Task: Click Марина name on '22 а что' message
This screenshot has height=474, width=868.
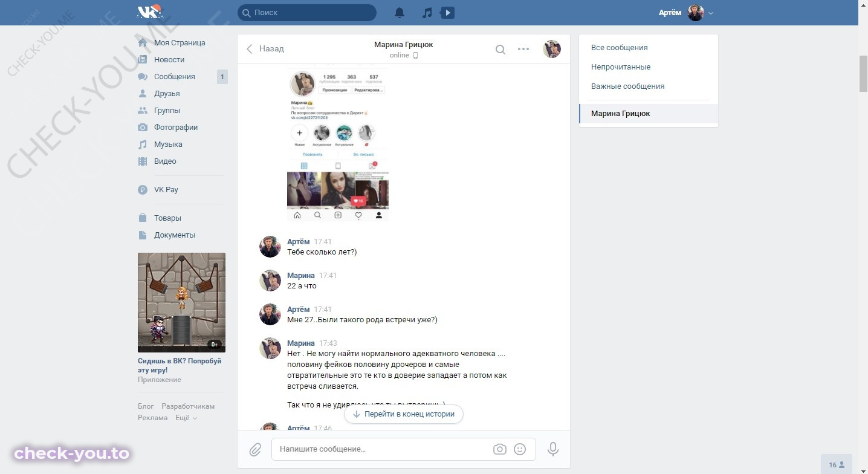Action: pos(301,276)
